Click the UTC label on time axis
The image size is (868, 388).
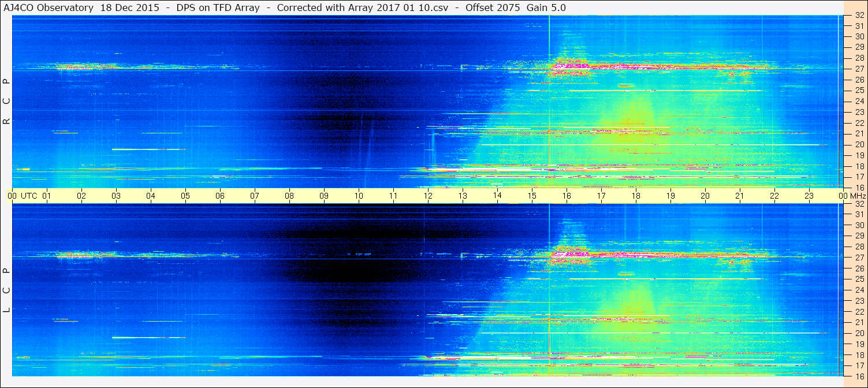click(x=29, y=196)
